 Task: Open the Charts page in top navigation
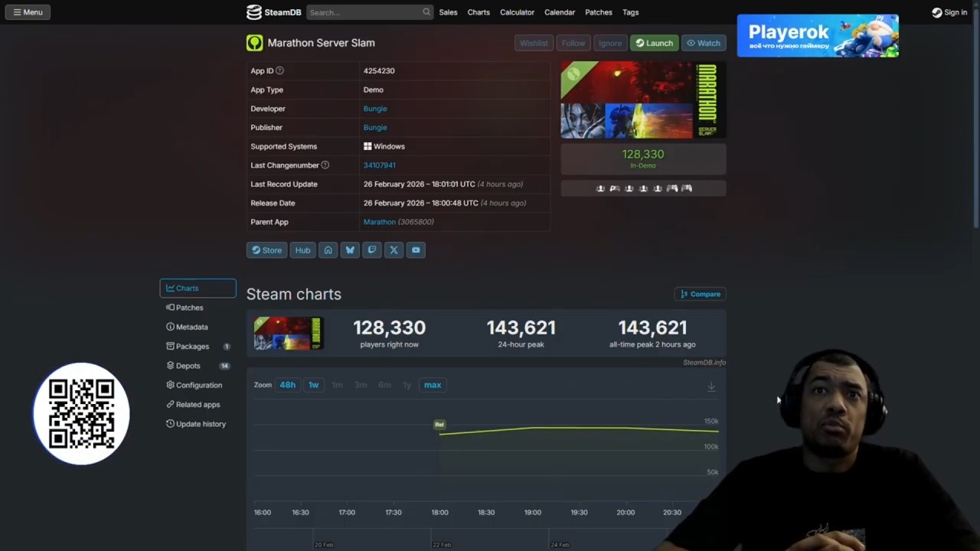pyautogui.click(x=479, y=12)
